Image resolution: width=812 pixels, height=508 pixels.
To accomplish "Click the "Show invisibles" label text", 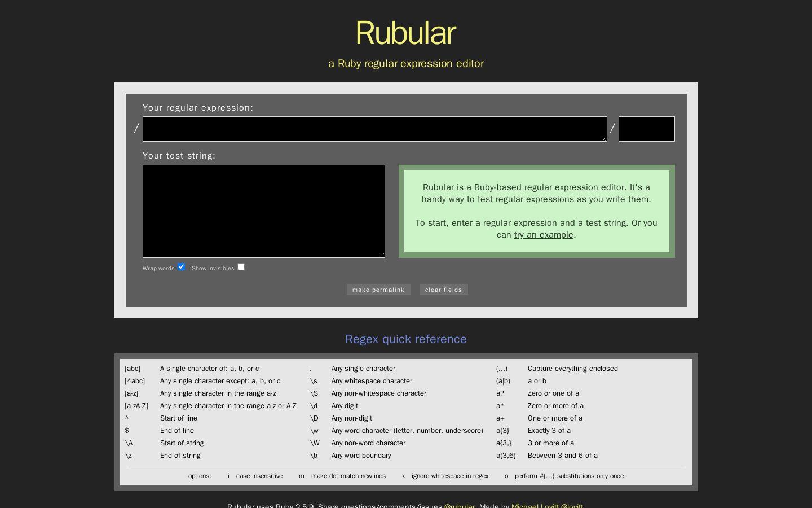I will pyautogui.click(x=213, y=269).
